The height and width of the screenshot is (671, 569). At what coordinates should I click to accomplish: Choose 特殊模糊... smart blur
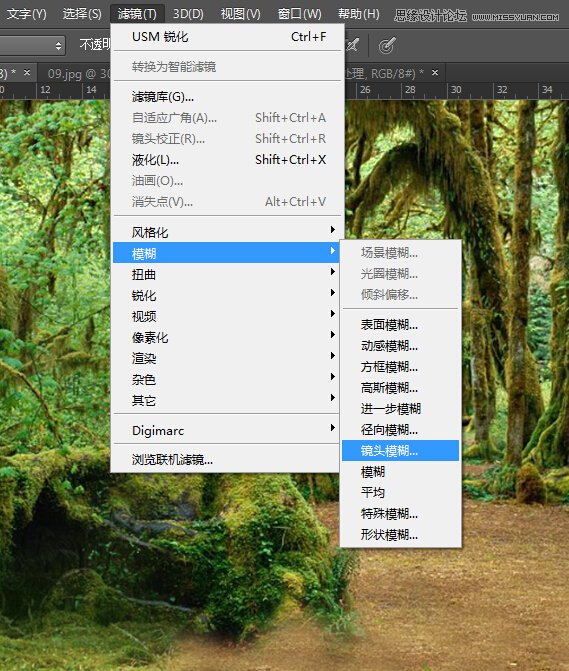(400, 514)
